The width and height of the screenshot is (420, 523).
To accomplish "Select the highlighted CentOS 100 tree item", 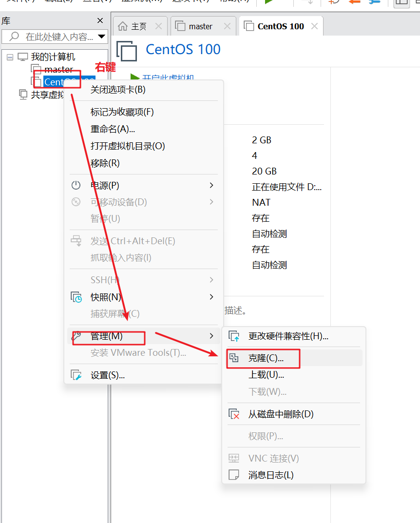I will coord(69,82).
